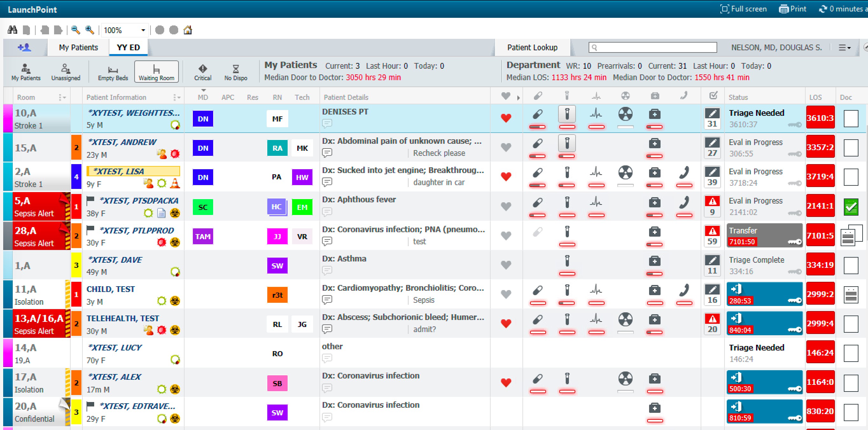Open the 100% zoom level dropdown
The height and width of the screenshot is (430, 868).
(x=143, y=30)
